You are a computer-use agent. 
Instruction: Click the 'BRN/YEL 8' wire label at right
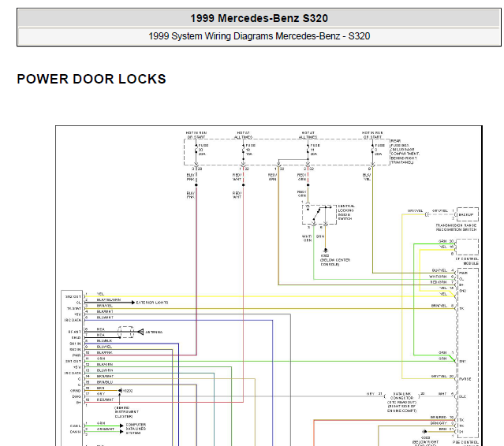[442, 306]
